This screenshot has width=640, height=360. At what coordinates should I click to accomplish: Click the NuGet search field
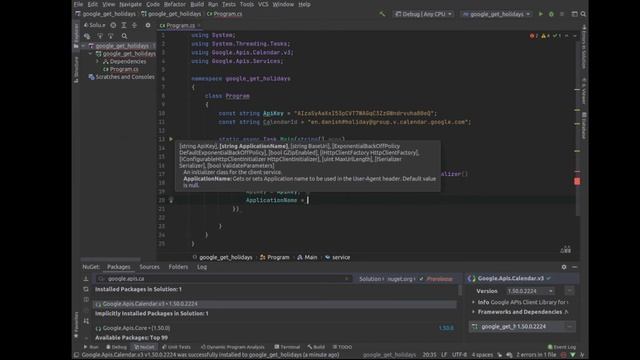[x=224, y=279]
